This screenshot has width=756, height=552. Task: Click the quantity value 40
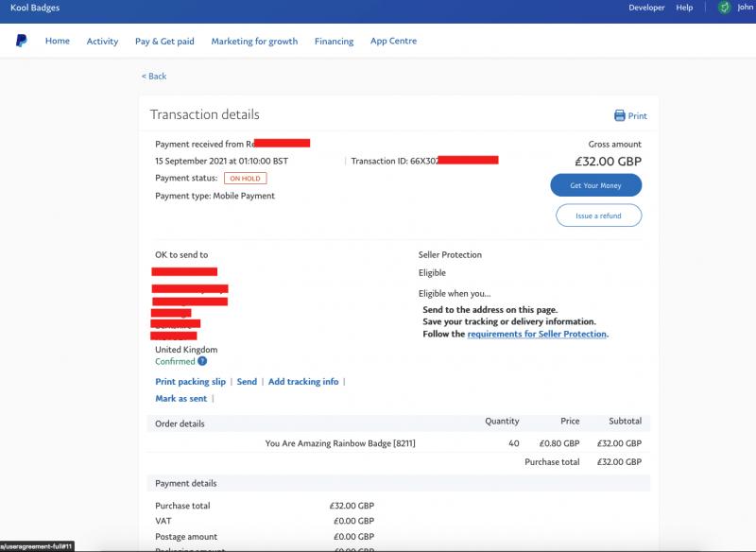click(x=514, y=443)
